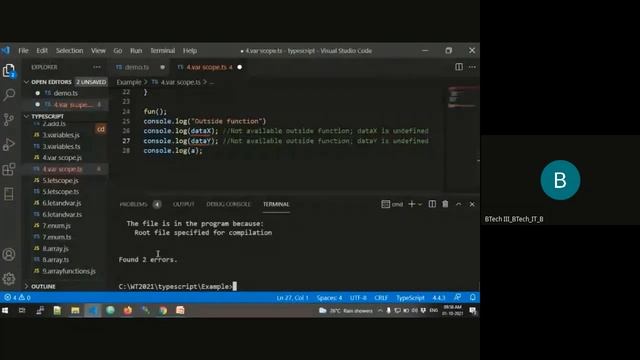
Task: Click Ln 27, Col 1 in status bar
Action: click(292, 298)
